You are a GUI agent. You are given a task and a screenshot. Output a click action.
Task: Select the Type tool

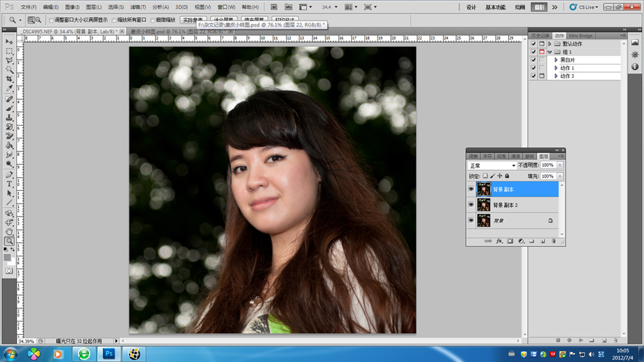(10, 184)
